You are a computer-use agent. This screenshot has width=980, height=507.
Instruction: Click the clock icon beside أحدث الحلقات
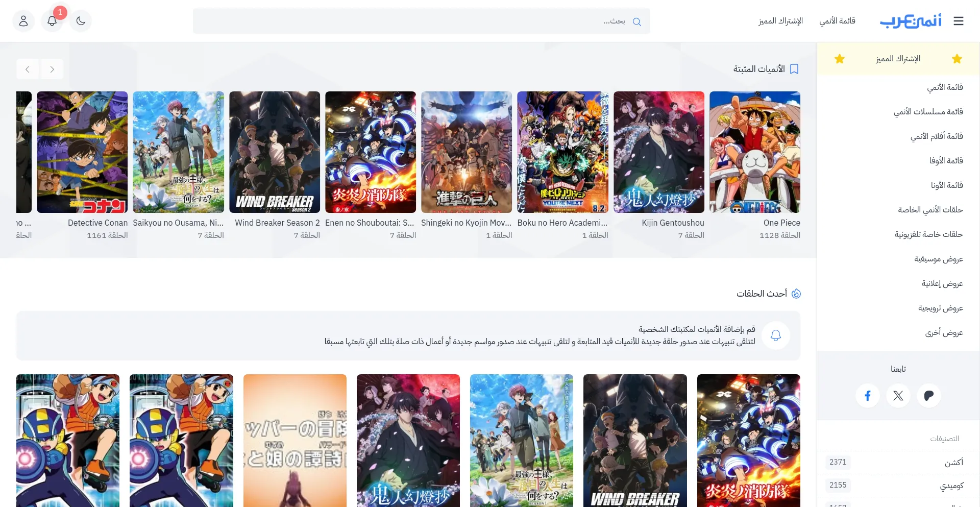(x=796, y=294)
